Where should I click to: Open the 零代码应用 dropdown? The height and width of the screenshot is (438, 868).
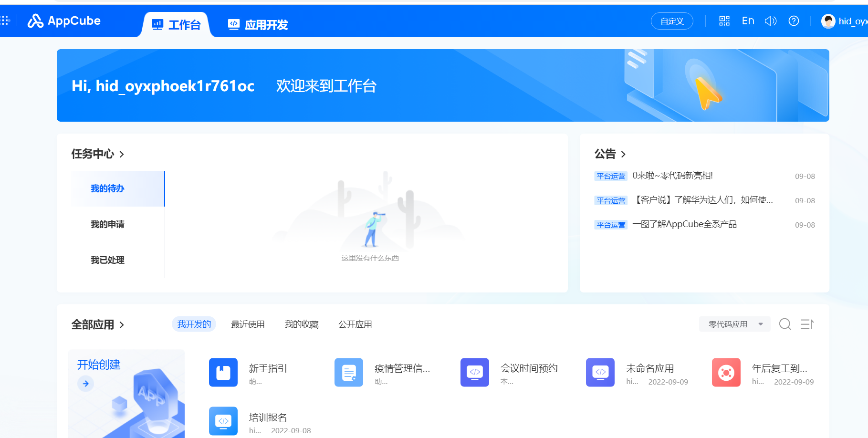735,324
